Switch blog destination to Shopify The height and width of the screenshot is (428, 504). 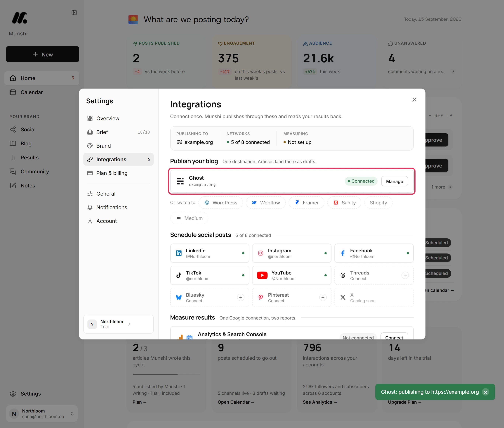coord(378,203)
